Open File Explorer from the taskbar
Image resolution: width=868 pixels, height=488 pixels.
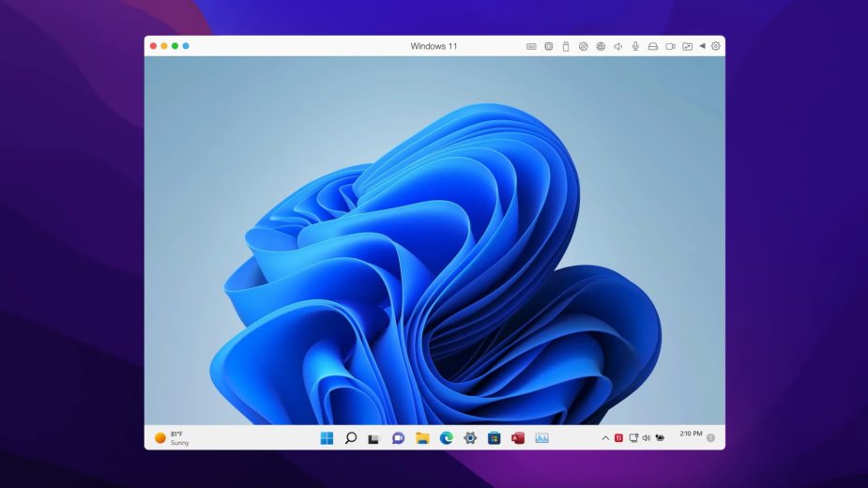(x=422, y=438)
